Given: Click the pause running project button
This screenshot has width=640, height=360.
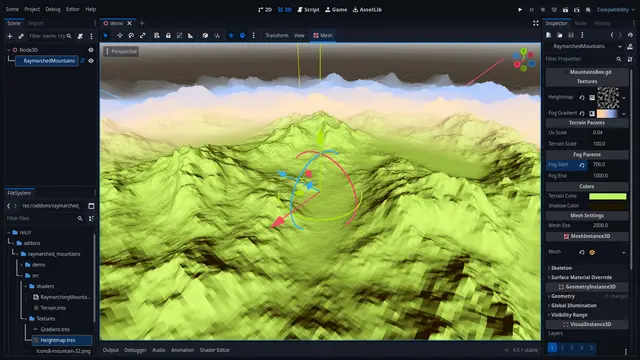Looking at the screenshot, I should click(531, 9).
